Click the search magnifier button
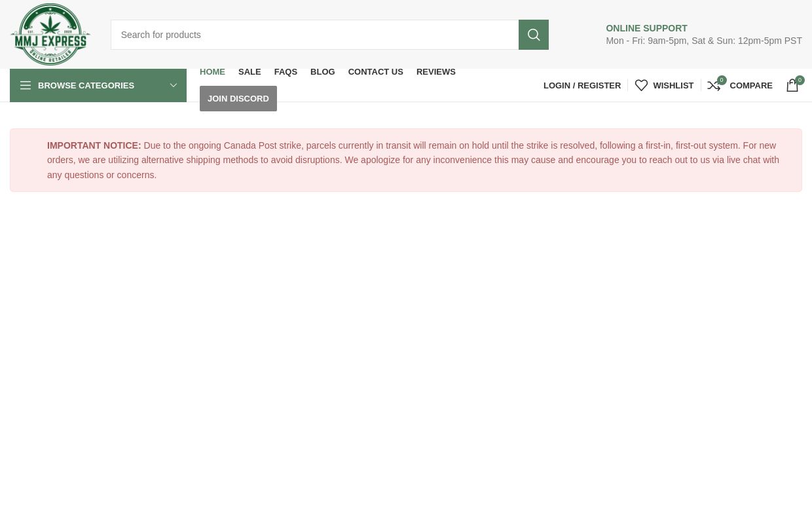 [x=534, y=35]
